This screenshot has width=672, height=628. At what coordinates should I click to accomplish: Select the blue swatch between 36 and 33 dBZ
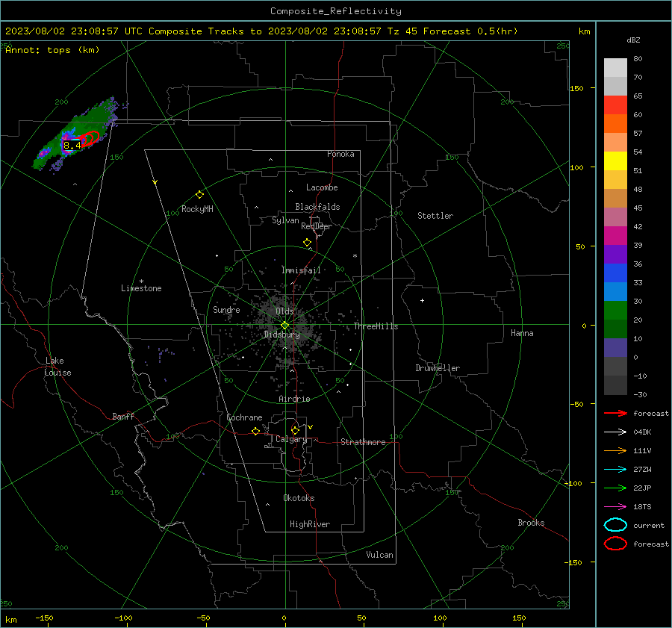[x=615, y=273]
